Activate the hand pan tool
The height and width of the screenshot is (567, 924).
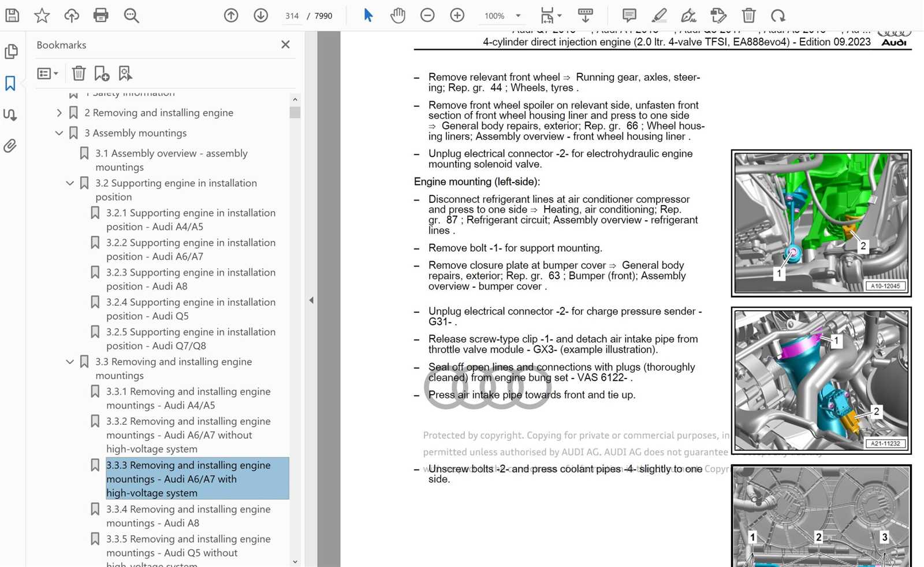[x=397, y=16]
